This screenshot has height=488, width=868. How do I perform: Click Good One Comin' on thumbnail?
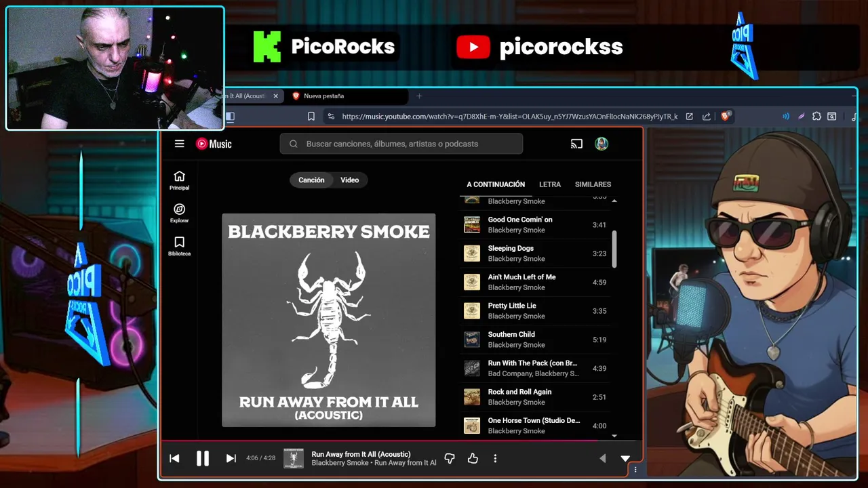[x=472, y=224]
